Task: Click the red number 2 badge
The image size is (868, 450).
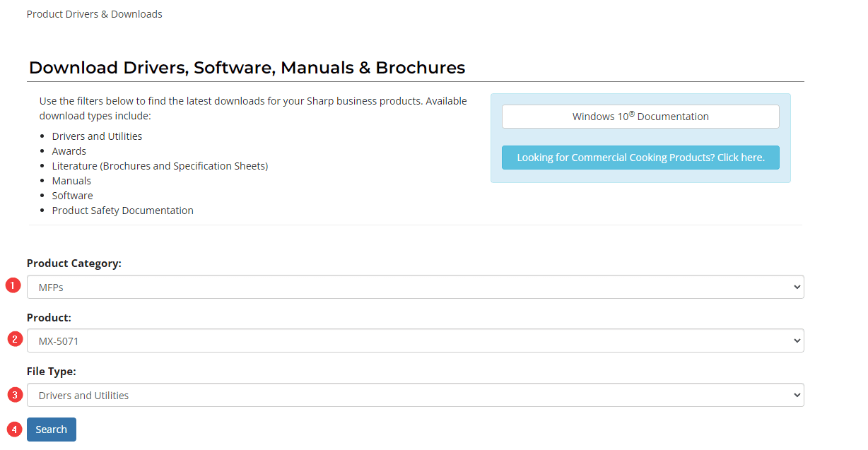Action: (14, 339)
